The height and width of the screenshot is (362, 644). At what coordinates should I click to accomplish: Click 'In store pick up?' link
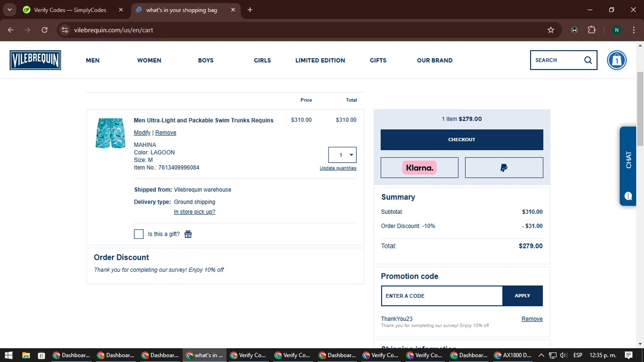pyautogui.click(x=194, y=212)
